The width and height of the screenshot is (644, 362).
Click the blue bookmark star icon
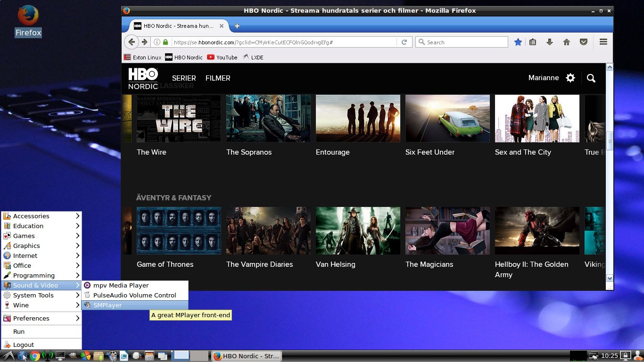coord(518,42)
